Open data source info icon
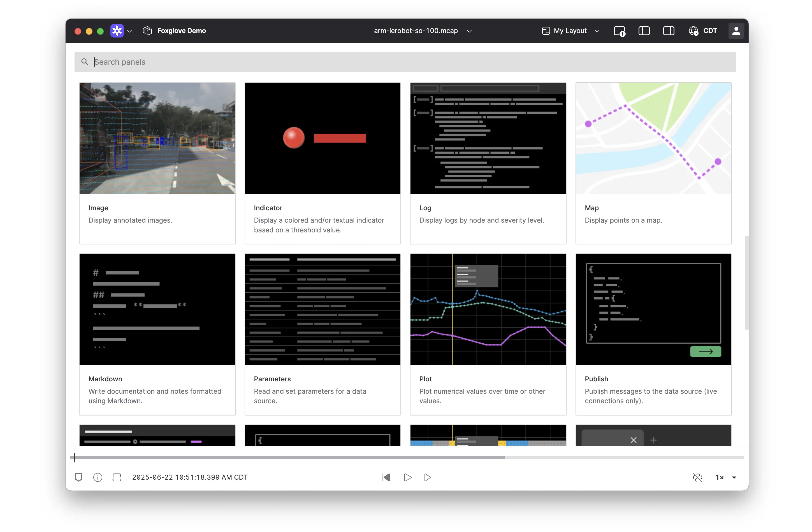This screenshot has width=812, height=532. (x=98, y=477)
